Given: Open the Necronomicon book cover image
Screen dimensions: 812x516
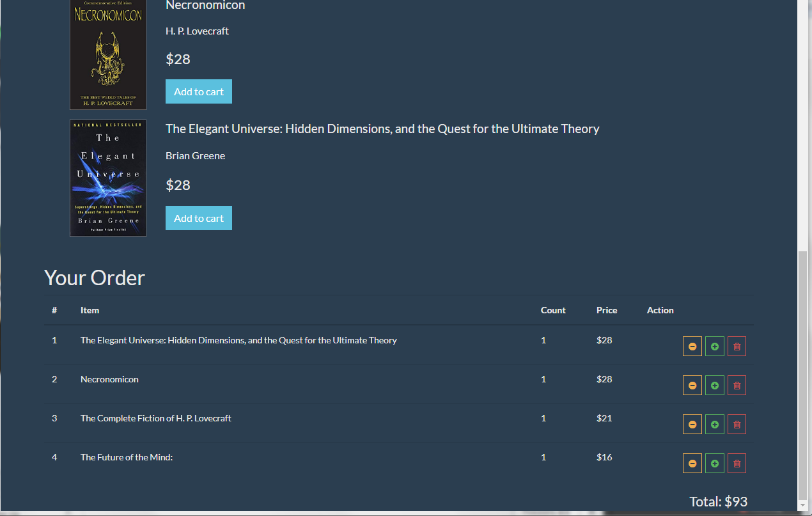Looking at the screenshot, I should (x=108, y=54).
